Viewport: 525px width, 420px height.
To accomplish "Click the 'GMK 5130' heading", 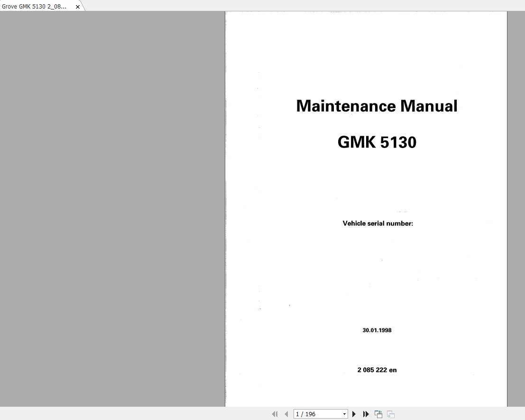I will [377, 142].
